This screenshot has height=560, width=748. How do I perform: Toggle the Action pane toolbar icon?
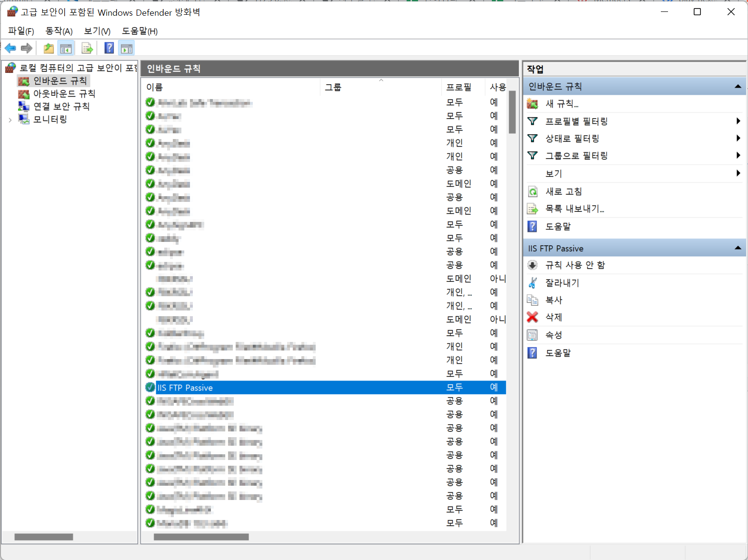[x=127, y=48]
